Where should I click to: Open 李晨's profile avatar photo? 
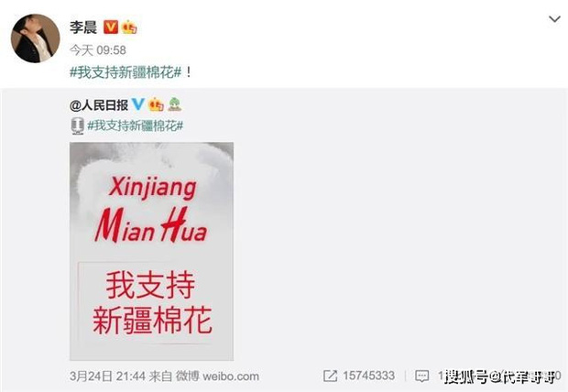pyautogui.click(x=36, y=38)
